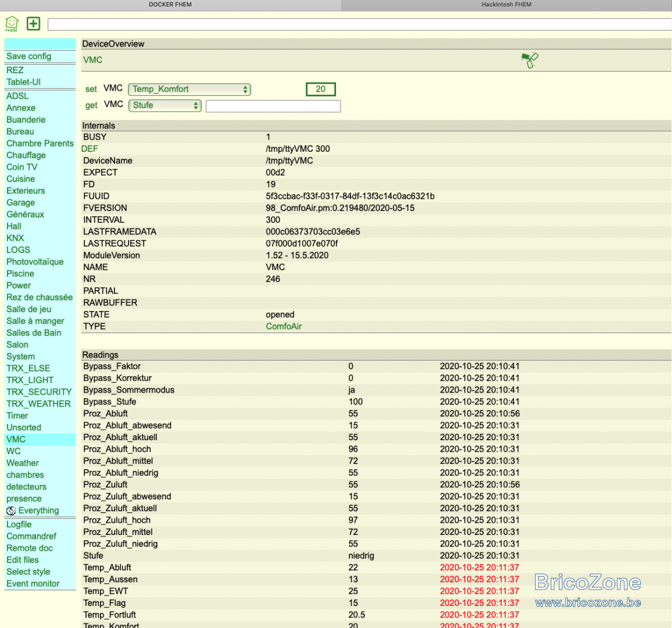
Task: Open the VMC device link in DeviceOverview
Action: 92,60
